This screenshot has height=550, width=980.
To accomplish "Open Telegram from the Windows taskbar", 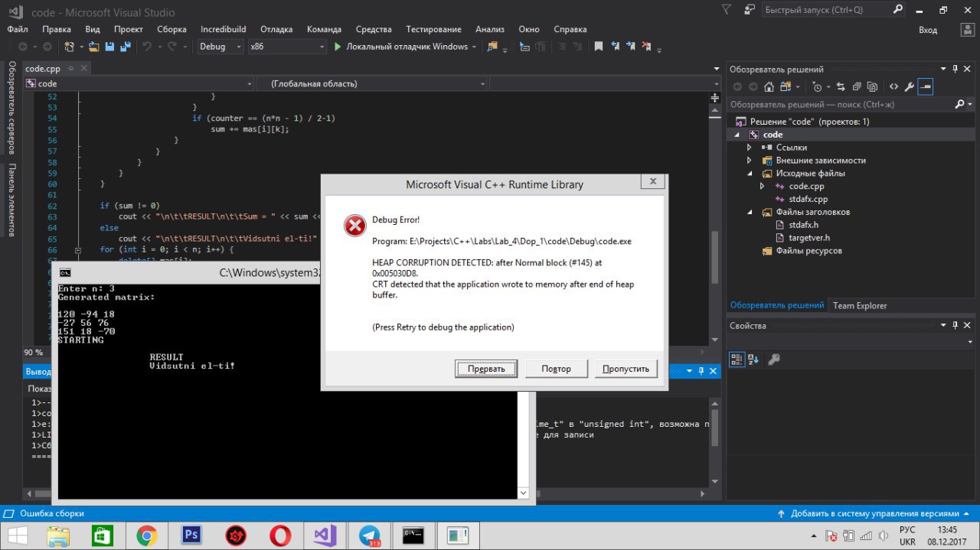I will (370, 535).
